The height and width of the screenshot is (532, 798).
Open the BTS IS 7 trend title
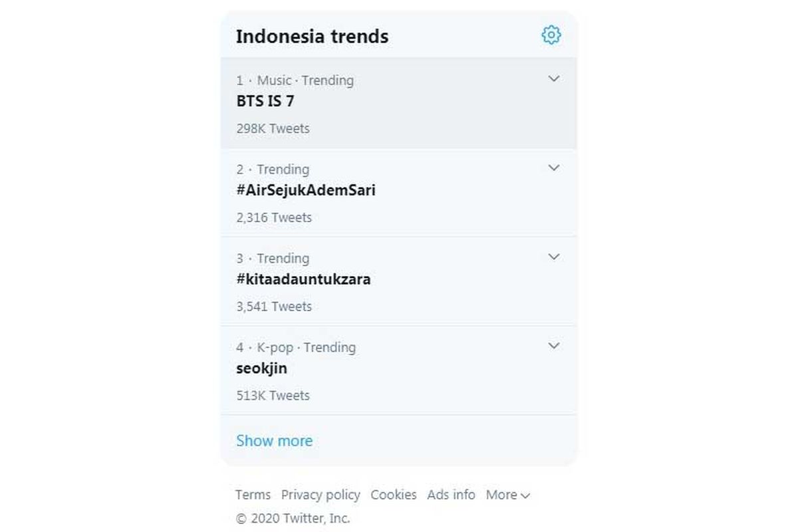[265, 102]
